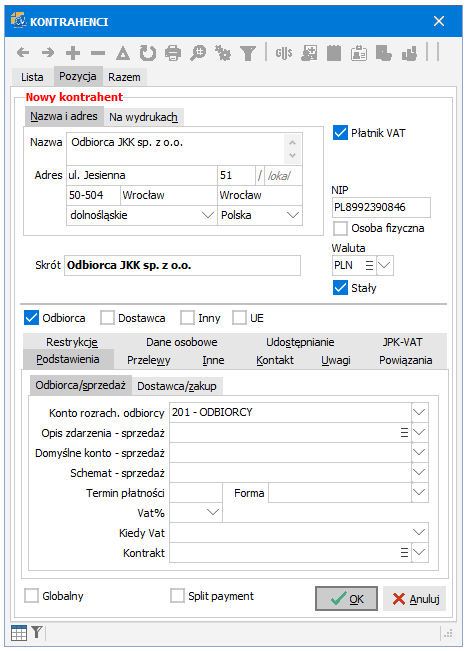Click the add new record plus icon
The image size is (467, 651).
pyautogui.click(x=73, y=53)
